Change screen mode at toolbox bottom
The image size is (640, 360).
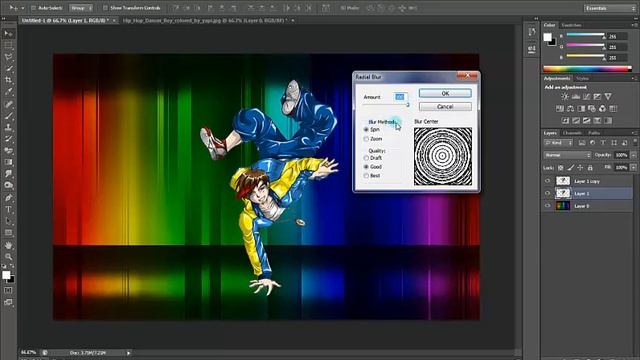pos(8,302)
